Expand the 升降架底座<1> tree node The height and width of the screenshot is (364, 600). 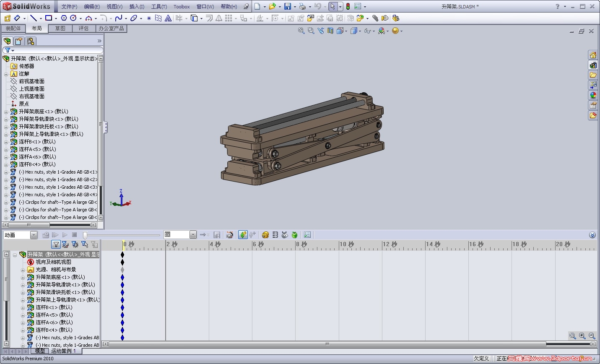click(x=6, y=112)
